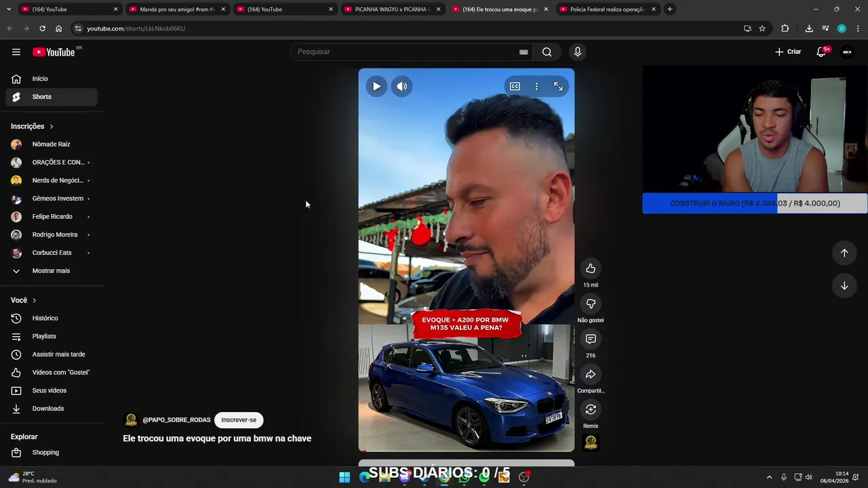Open Felipe Ricardo channel
This screenshot has width=868, height=488.
(52, 217)
